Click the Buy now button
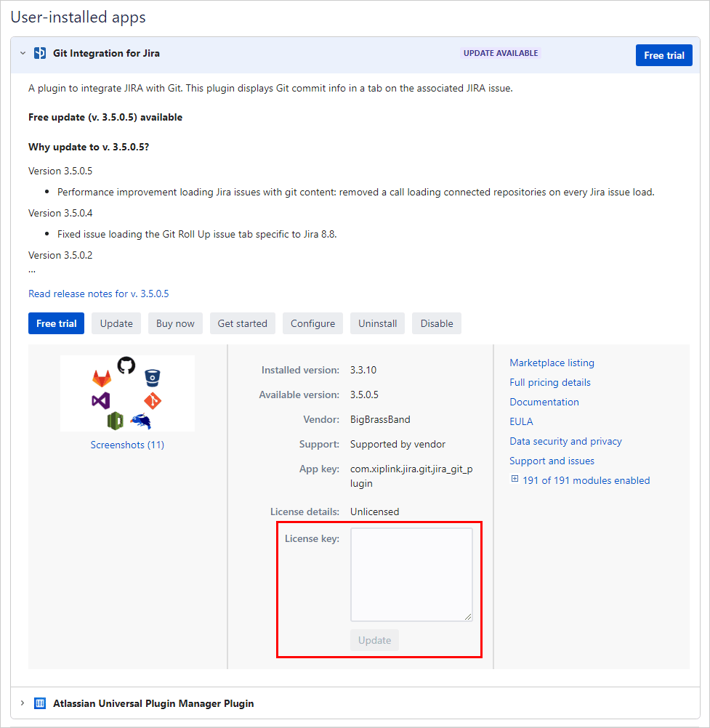 175,323
